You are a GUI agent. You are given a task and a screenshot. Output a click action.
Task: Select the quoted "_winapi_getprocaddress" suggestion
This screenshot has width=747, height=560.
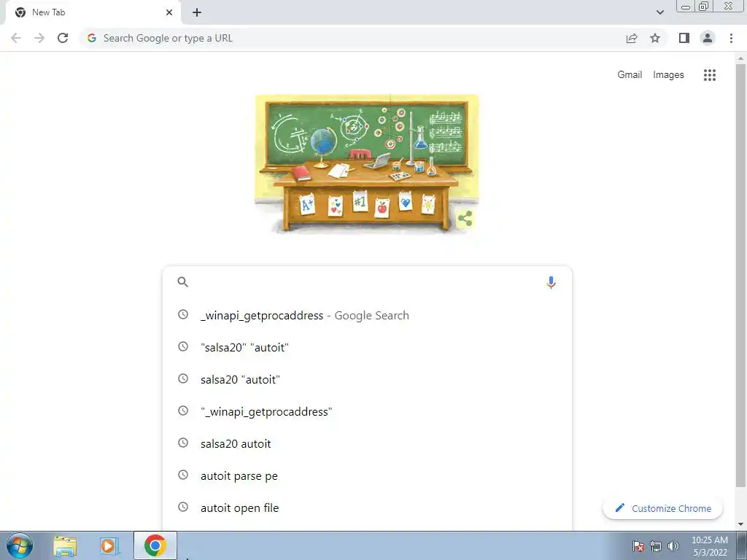(x=367, y=411)
